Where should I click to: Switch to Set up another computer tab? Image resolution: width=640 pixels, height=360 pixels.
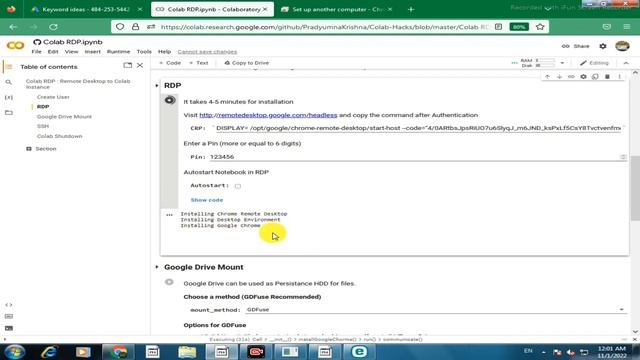pos(337,9)
